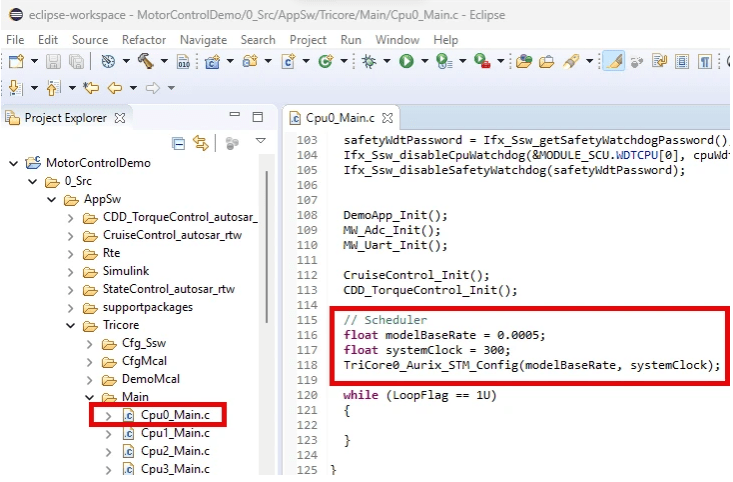Screen dimensions: 733x482
Task: Click the Project Explorer vertical scrollbar
Action: [268, 250]
